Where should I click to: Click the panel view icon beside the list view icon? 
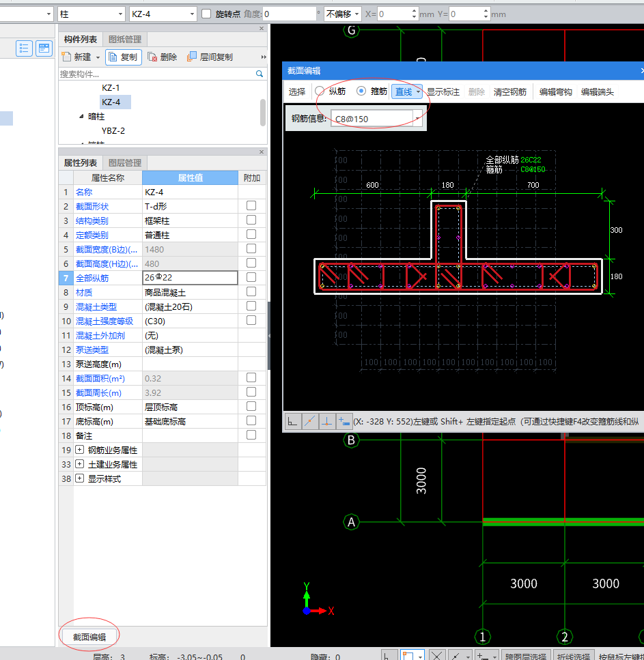[x=44, y=48]
